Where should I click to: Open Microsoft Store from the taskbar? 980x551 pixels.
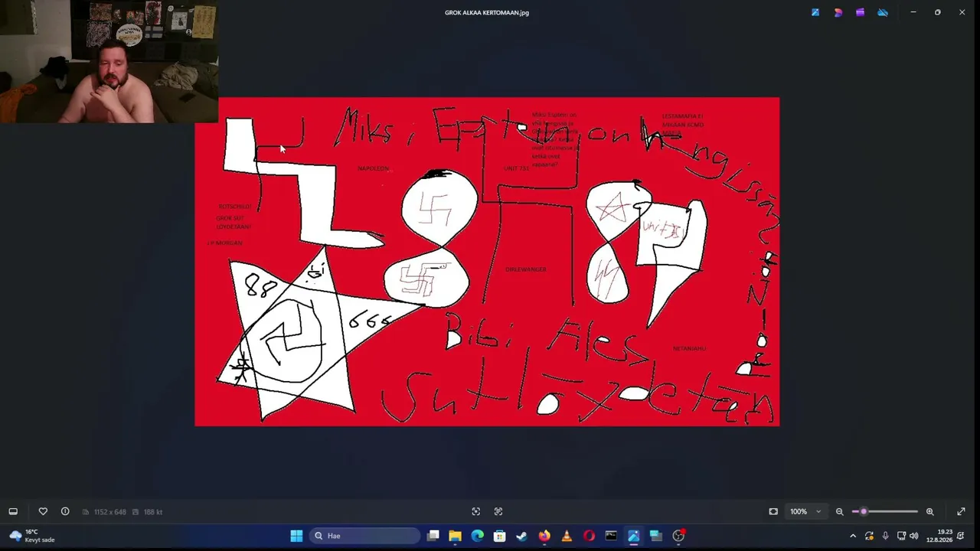pyautogui.click(x=500, y=536)
